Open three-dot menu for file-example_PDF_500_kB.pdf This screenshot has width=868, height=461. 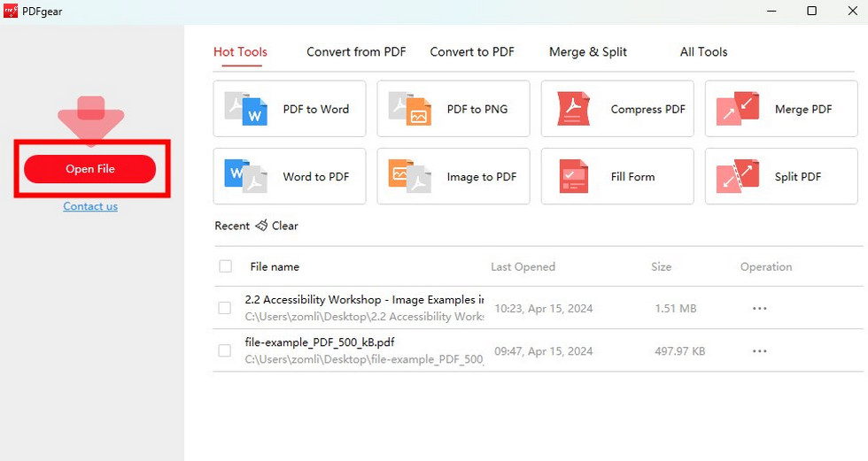[760, 351]
